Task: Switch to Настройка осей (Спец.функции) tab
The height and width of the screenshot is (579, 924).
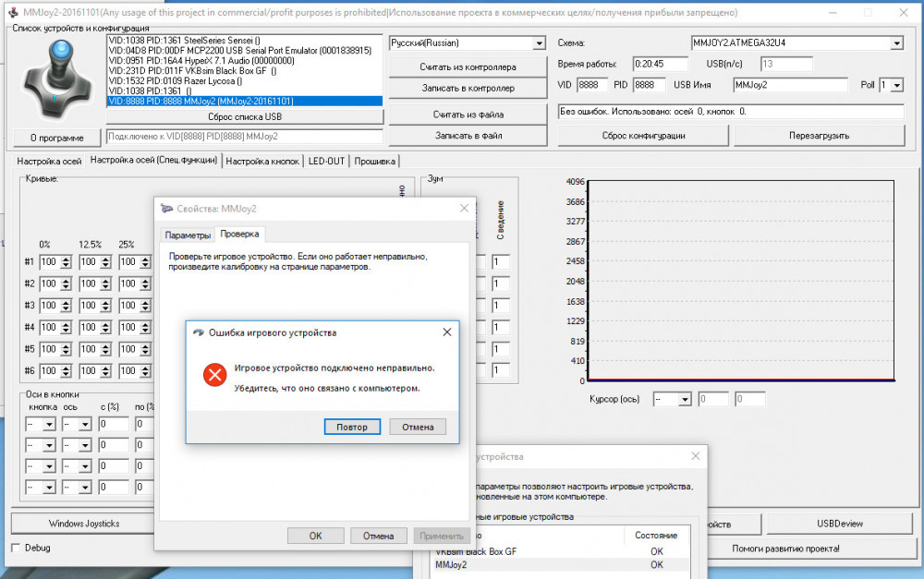Action: pyautogui.click(x=153, y=160)
